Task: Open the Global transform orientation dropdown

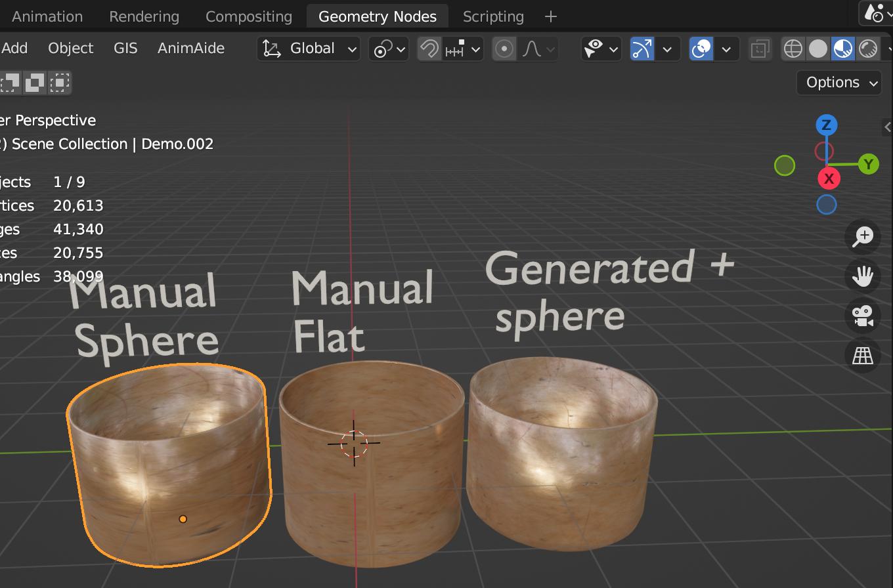Action: pos(309,49)
